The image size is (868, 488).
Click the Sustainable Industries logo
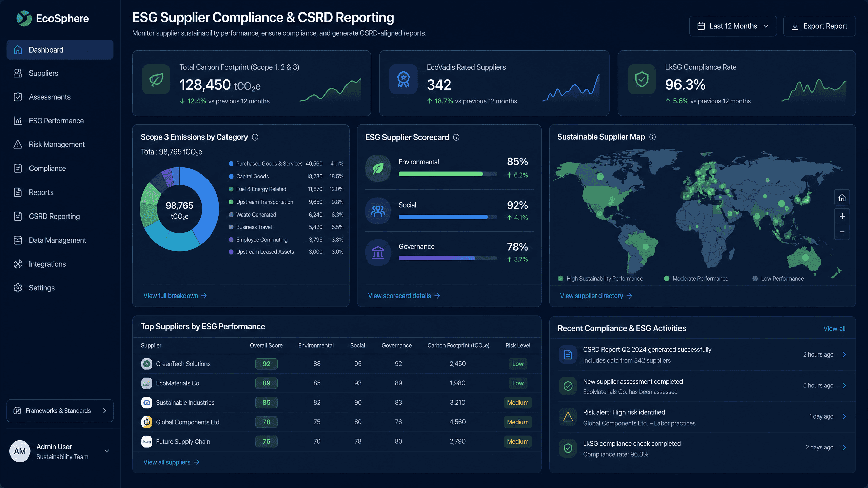click(147, 403)
